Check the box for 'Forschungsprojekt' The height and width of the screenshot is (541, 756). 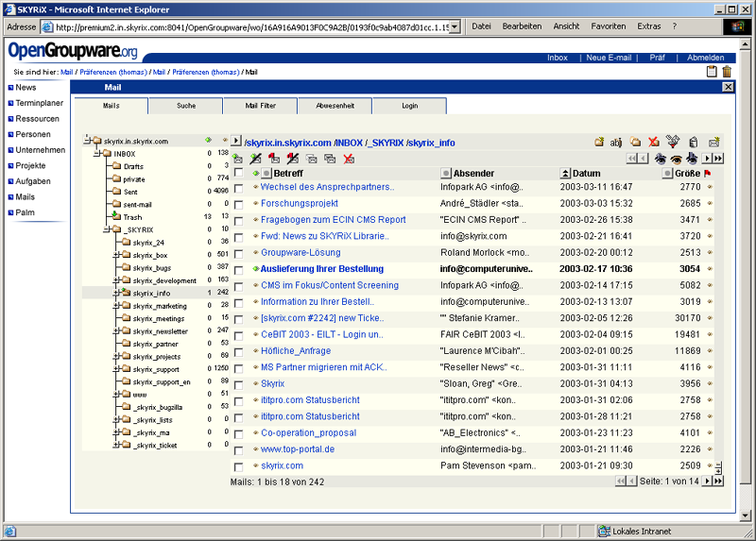coord(239,205)
